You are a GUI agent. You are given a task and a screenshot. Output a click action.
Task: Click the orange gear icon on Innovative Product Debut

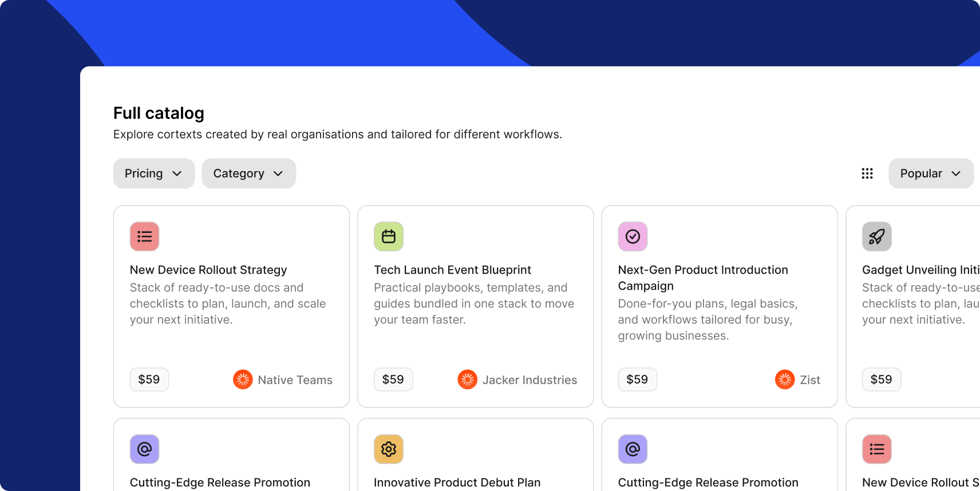[x=389, y=449]
